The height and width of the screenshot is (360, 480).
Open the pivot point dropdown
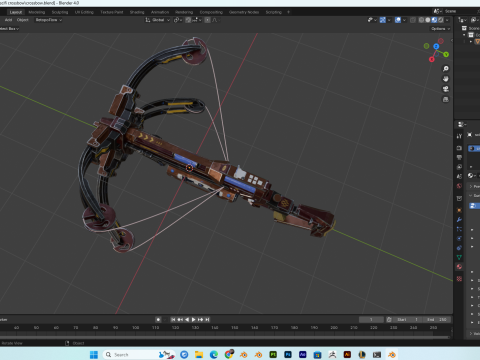(x=178, y=20)
